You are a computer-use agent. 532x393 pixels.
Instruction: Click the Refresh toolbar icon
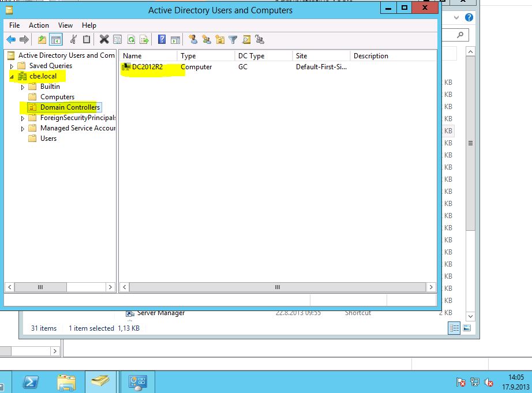pyautogui.click(x=131, y=40)
